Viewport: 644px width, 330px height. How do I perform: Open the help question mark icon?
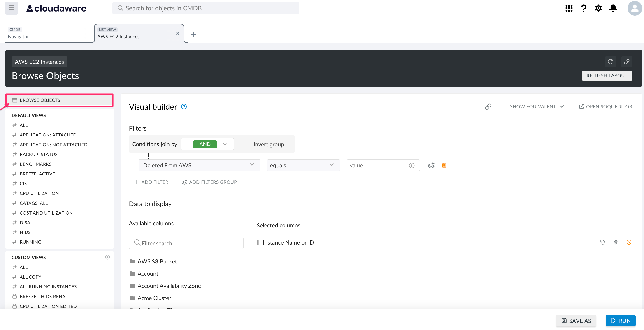click(584, 8)
